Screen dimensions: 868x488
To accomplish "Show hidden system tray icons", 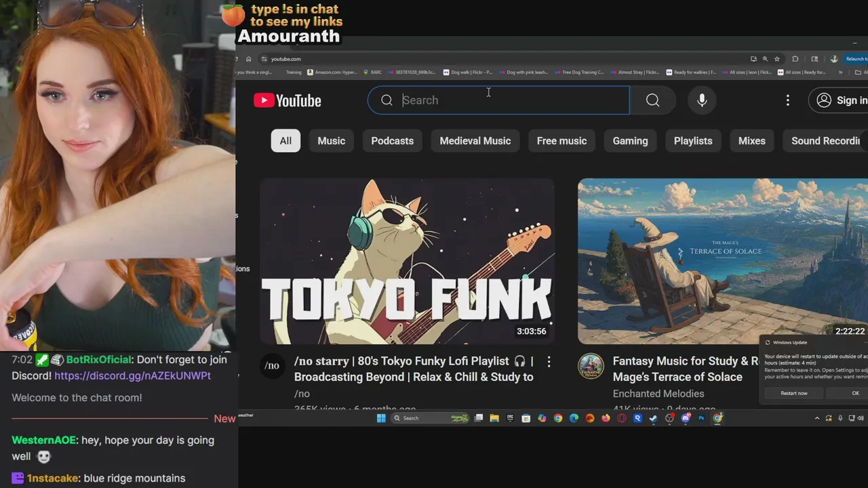I will (817, 418).
